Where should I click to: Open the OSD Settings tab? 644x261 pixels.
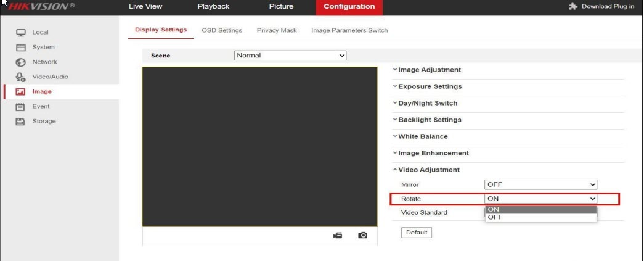[x=222, y=31]
